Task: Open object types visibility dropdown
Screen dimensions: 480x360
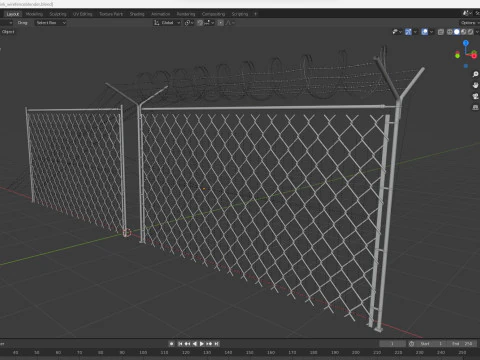Action: (397, 32)
